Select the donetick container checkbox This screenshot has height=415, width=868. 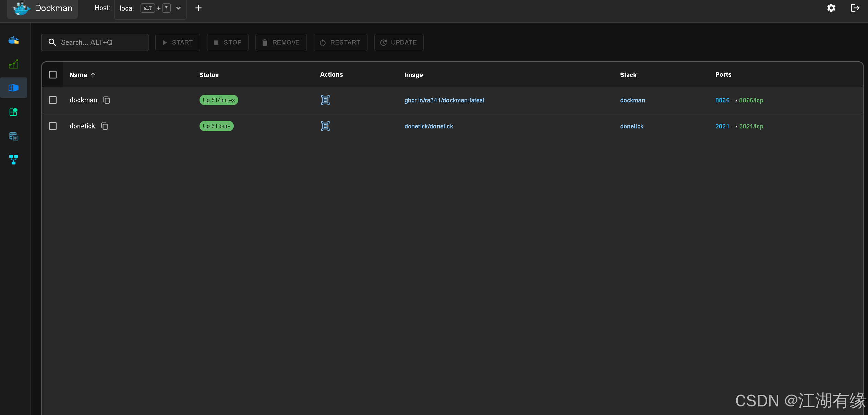coord(53,126)
